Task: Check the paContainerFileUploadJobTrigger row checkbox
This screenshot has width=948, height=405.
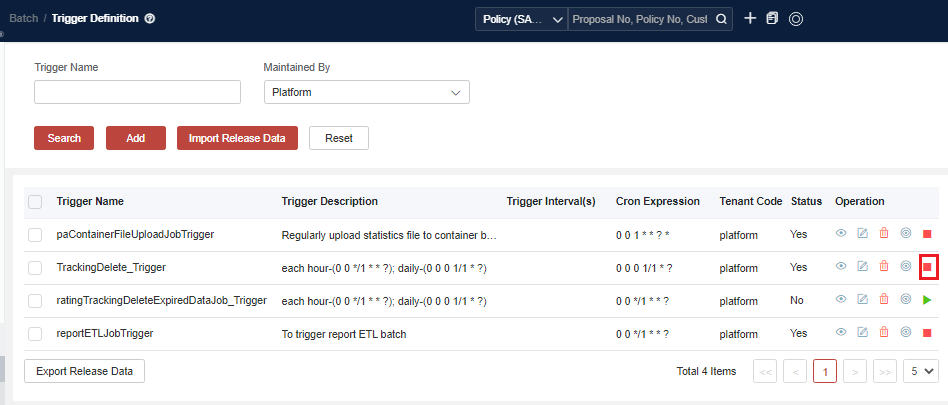Action: tap(35, 235)
